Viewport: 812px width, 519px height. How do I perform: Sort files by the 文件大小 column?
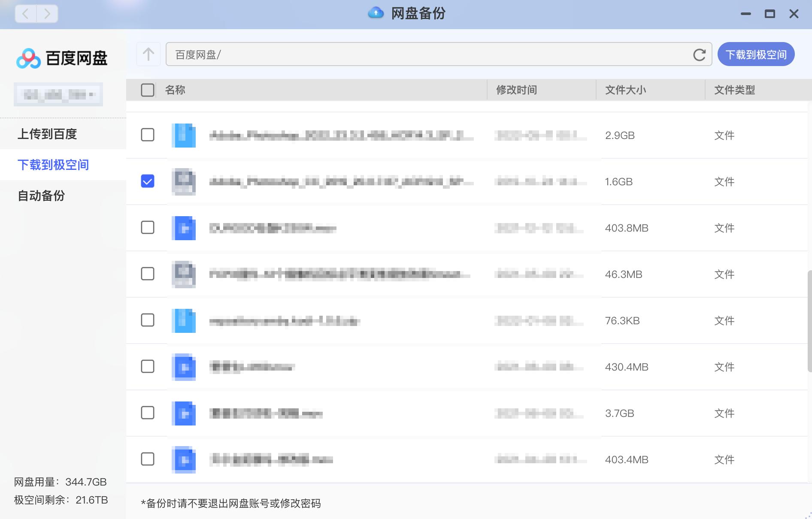[x=625, y=90]
